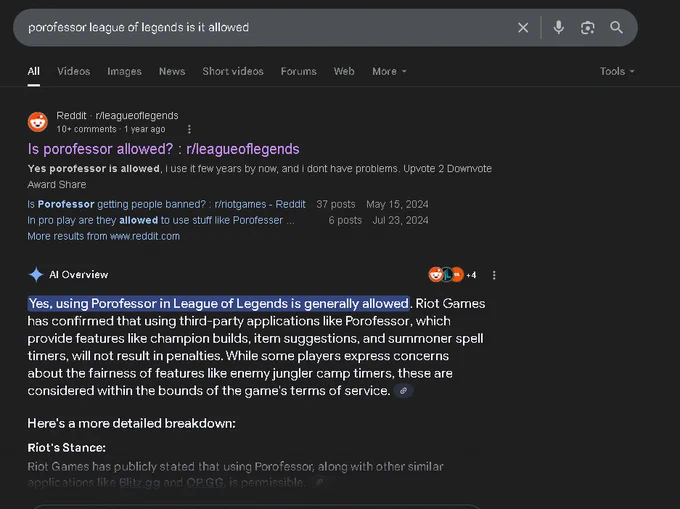Select the All results tab

(33, 72)
